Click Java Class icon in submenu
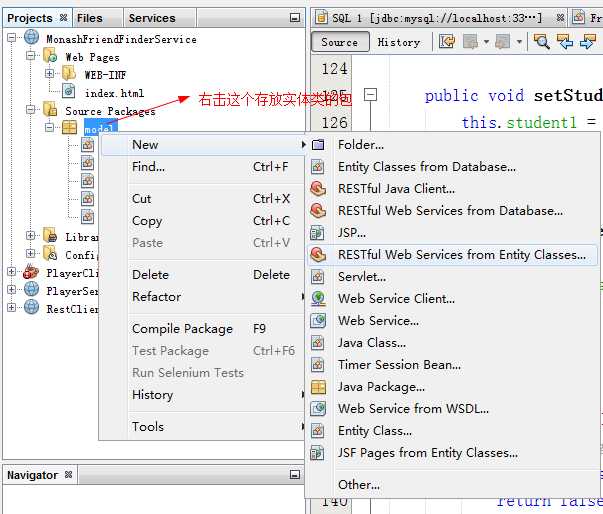Image resolution: width=603 pixels, height=514 pixels. coord(318,343)
